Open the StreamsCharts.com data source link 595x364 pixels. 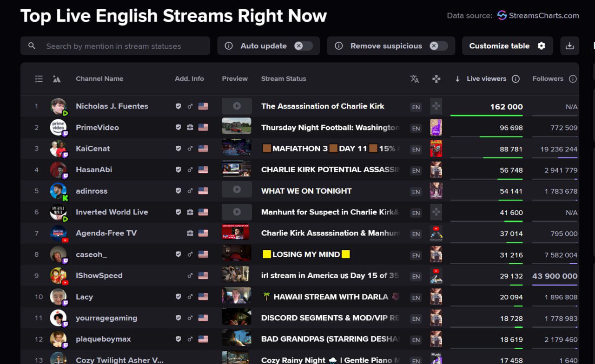tap(544, 16)
